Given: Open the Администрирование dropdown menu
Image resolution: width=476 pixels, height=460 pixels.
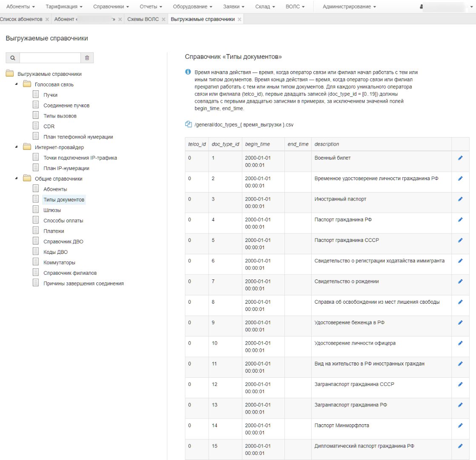Looking at the screenshot, I should point(349,7).
